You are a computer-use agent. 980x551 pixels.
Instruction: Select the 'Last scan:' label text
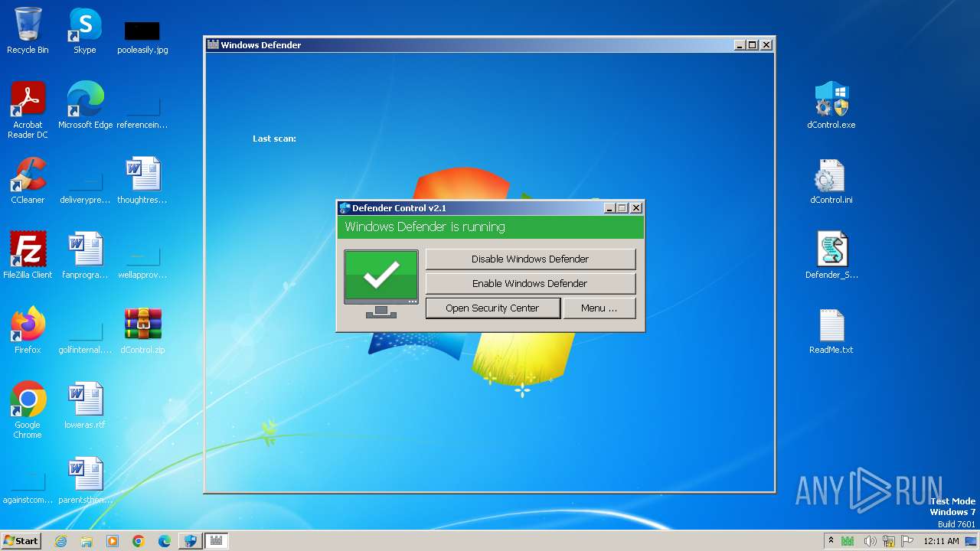pos(274,139)
